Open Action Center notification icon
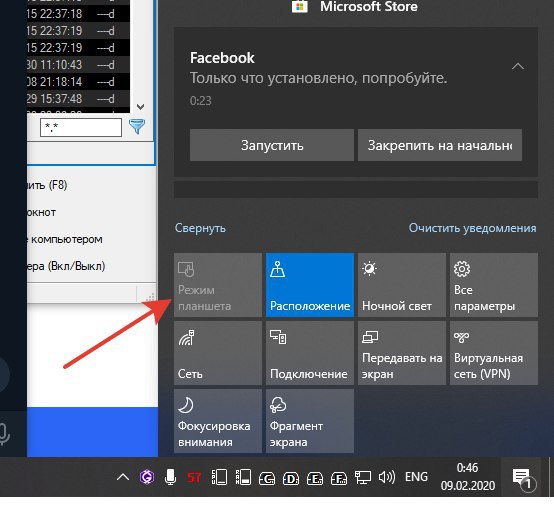The image size is (554, 517). [524, 479]
